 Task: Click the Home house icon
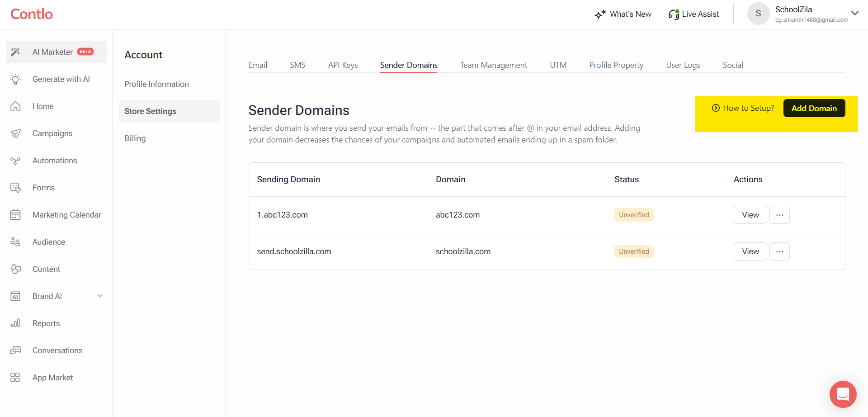pyautogui.click(x=15, y=106)
